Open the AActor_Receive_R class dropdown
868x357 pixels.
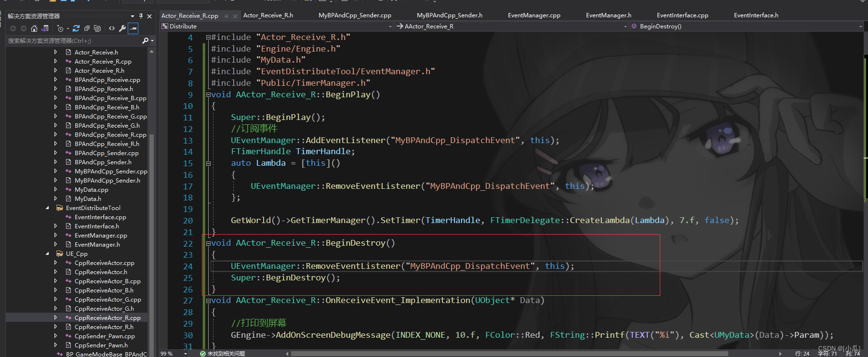(x=626, y=26)
